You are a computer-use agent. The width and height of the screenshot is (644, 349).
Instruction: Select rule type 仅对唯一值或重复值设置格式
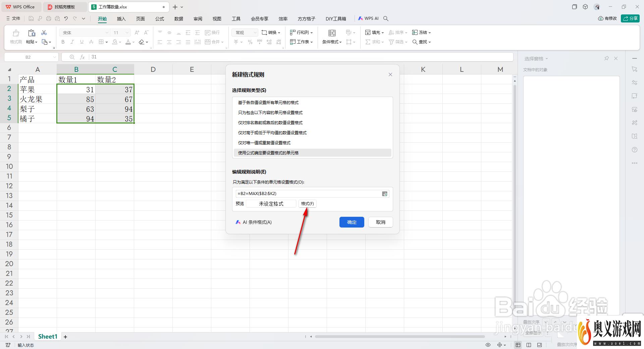(x=312, y=143)
